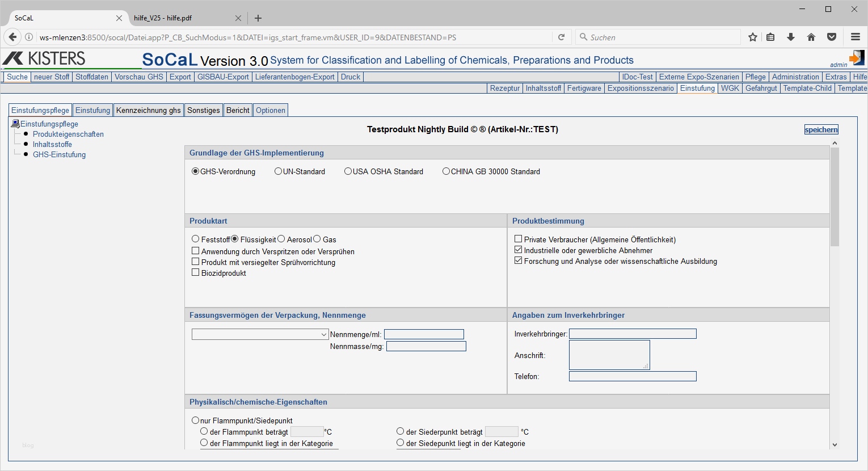Enable Anwendung durch Verspritzen oder Versprühen

(196, 251)
